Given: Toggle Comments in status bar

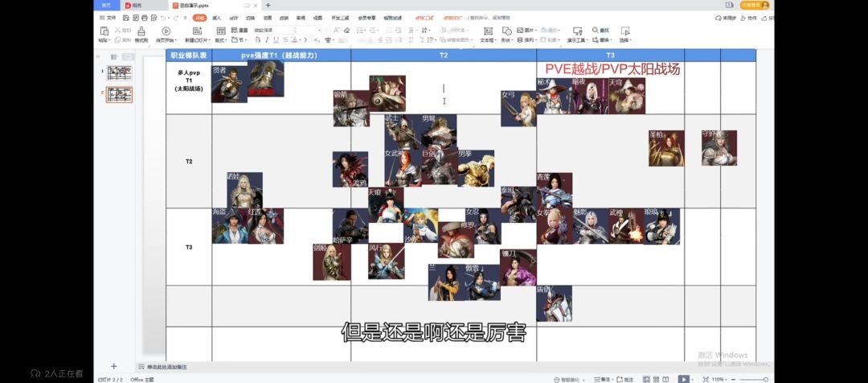Looking at the screenshot, I should pyautogui.click(x=625, y=379).
